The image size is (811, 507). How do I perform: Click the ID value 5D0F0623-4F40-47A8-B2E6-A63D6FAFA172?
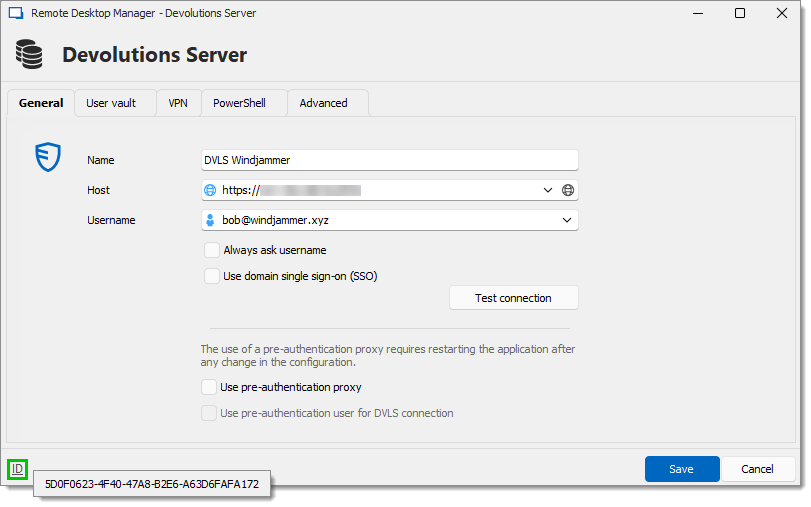pyautogui.click(x=152, y=484)
